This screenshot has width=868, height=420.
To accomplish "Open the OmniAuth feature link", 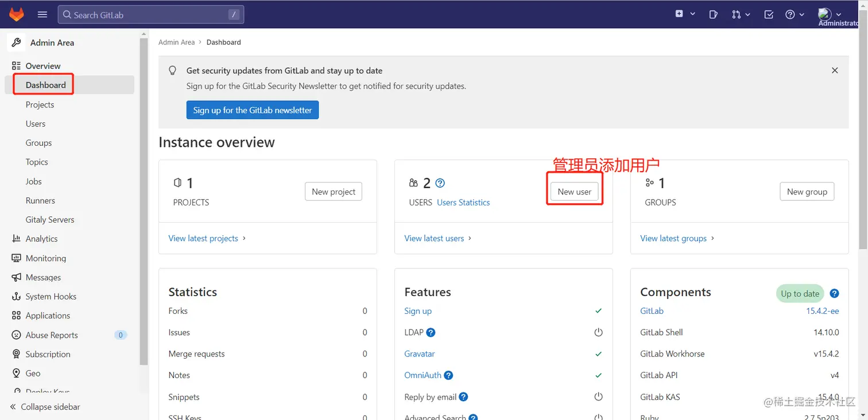I will [423, 375].
